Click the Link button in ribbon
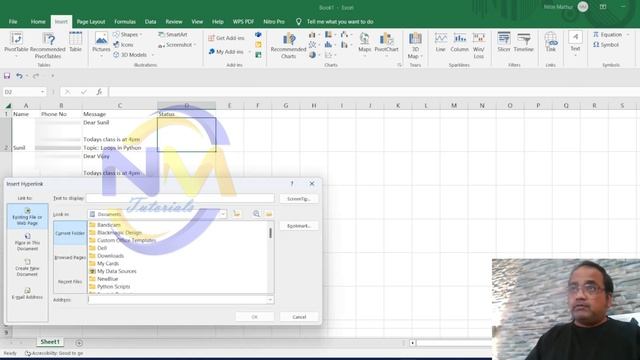Screen dimensions: 640x360 [551, 42]
